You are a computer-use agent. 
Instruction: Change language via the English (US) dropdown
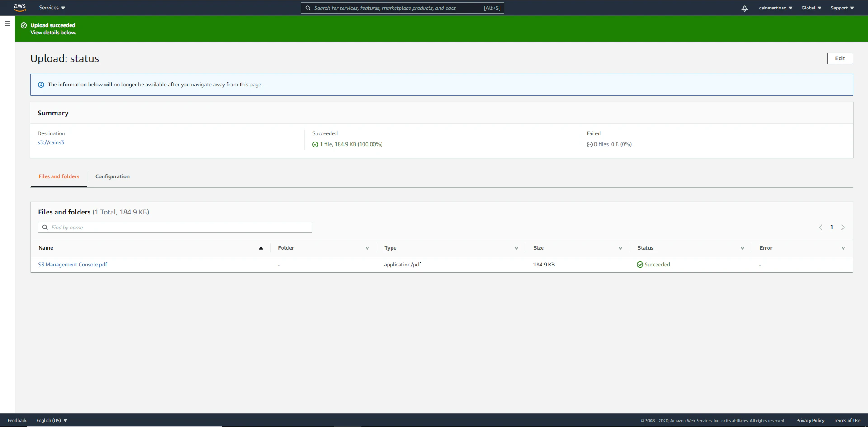(x=51, y=420)
